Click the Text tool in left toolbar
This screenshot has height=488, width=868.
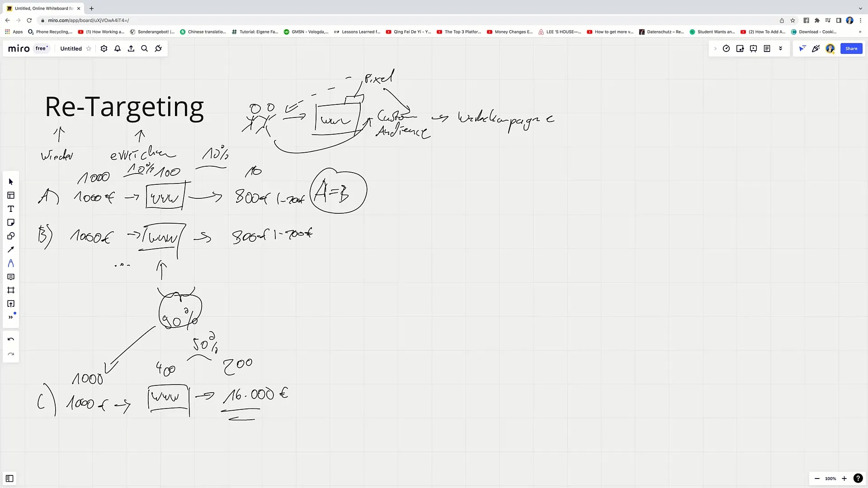(x=11, y=209)
